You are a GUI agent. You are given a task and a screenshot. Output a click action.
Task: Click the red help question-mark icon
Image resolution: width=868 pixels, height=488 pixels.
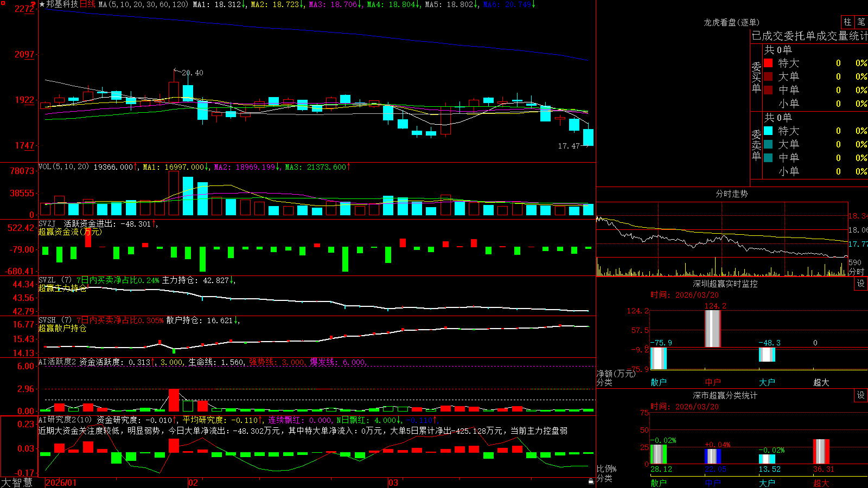(33, 4)
